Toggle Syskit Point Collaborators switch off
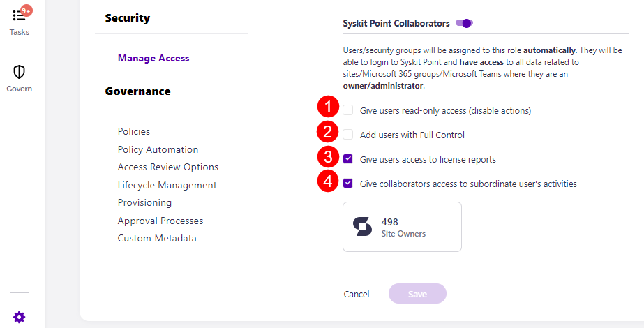This screenshot has width=644, height=328. click(464, 23)
